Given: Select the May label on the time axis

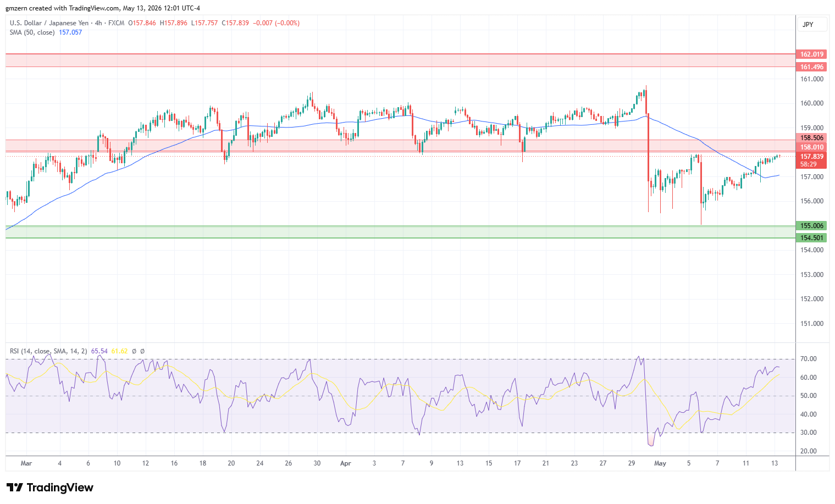Looking at the screenshot, I should tap(660, 463).
